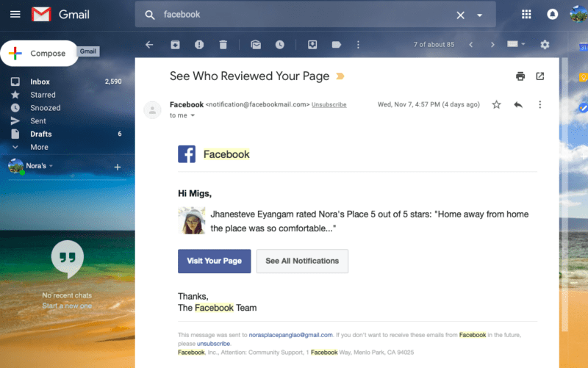Clear the search with the X icon
588x368 pixels.
point(460,15)
